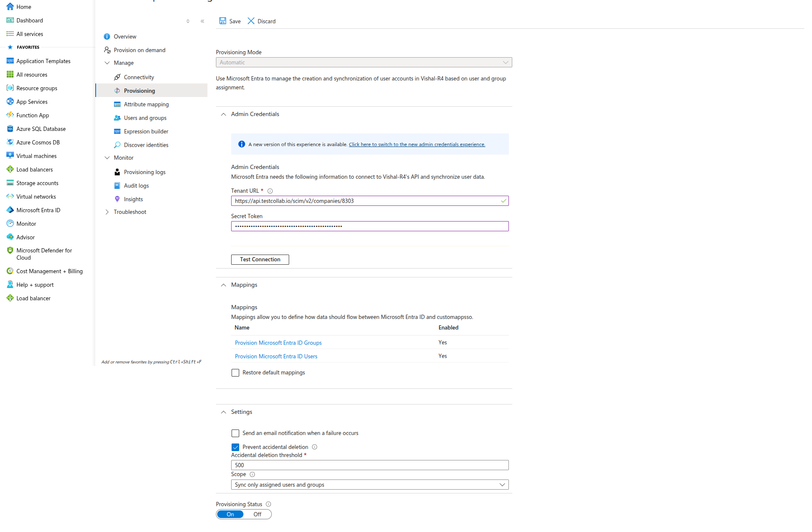Screen dimensions: 812x532
Task: Set Provisioning Status to Off
Action: coord(257,514)
